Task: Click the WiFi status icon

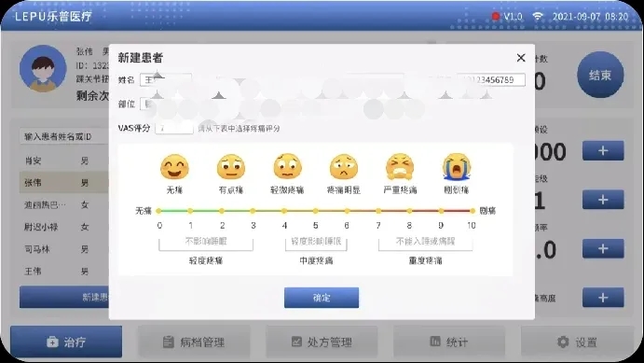Action: 538,17
